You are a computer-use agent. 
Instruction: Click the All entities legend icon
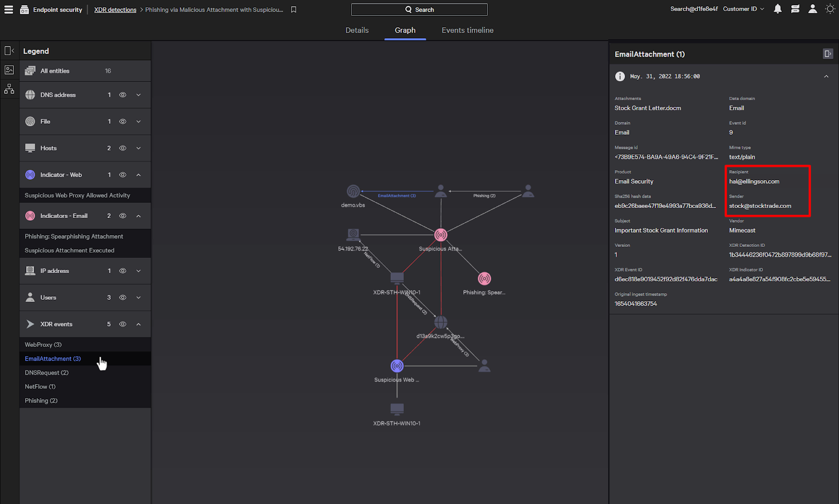[30, 71]
